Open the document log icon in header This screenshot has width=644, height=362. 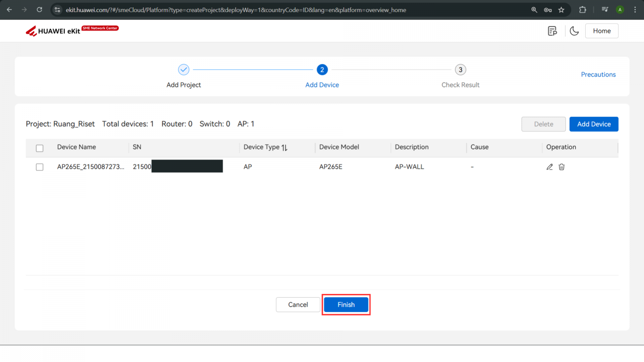(x=552, y=31)
